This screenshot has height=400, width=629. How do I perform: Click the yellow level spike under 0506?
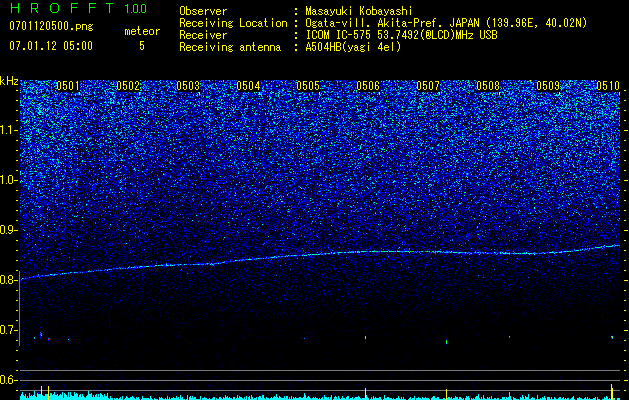point(365,393)
